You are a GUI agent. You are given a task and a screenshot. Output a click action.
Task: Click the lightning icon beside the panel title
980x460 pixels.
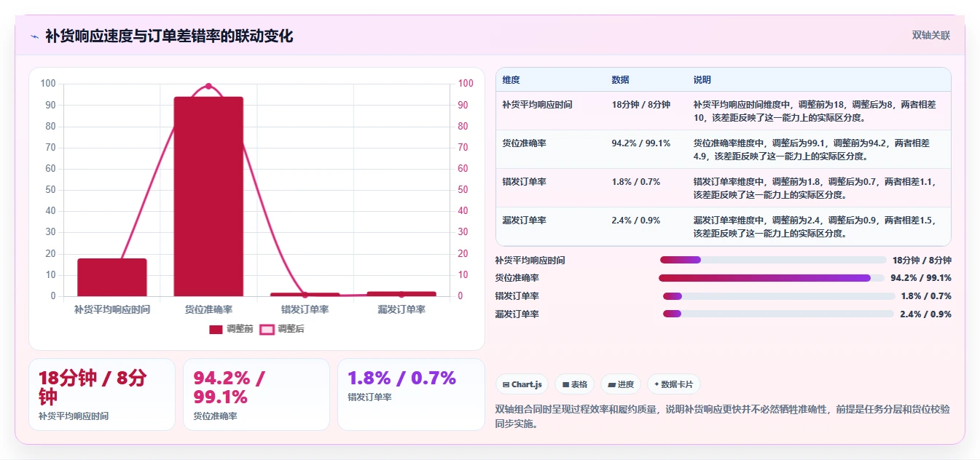click(x=34, y=36)
